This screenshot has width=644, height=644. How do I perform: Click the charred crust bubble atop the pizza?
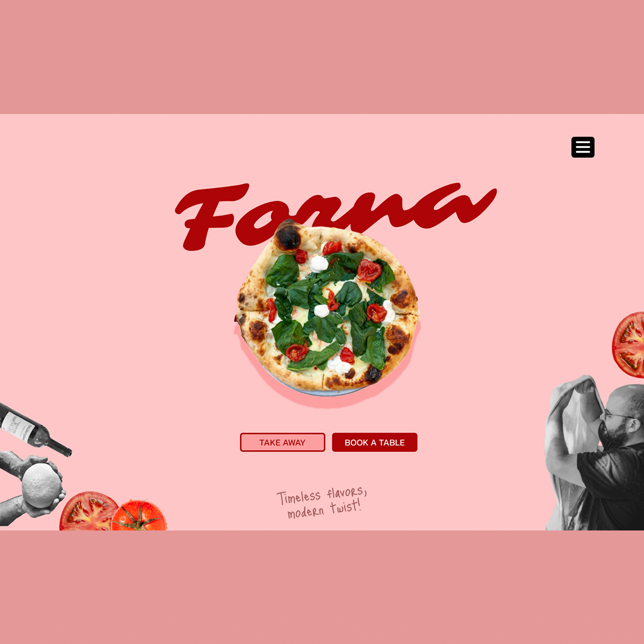tap(289, 235)
